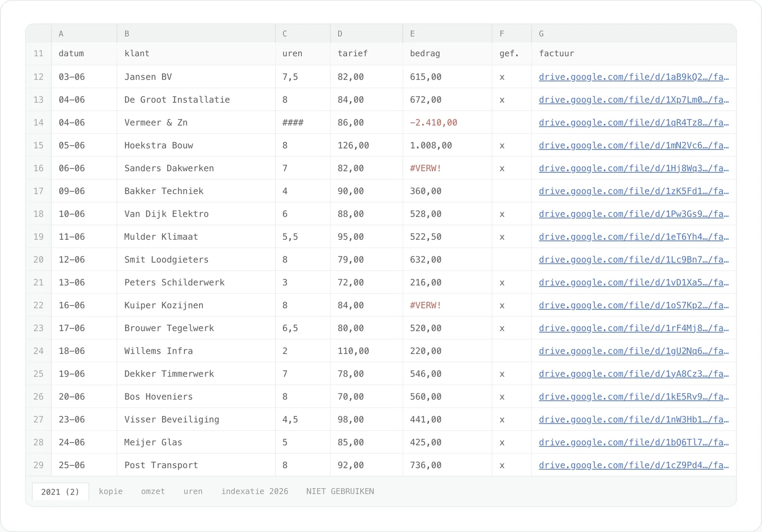The image size is (762, 532).
Task: Select column E header
Action: coord(447,34)
